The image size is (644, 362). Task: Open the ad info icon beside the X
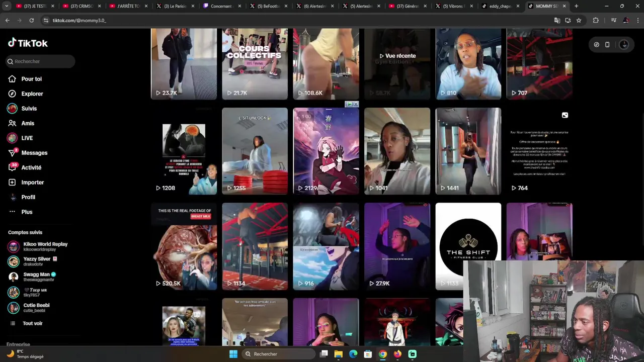(349, 104)
